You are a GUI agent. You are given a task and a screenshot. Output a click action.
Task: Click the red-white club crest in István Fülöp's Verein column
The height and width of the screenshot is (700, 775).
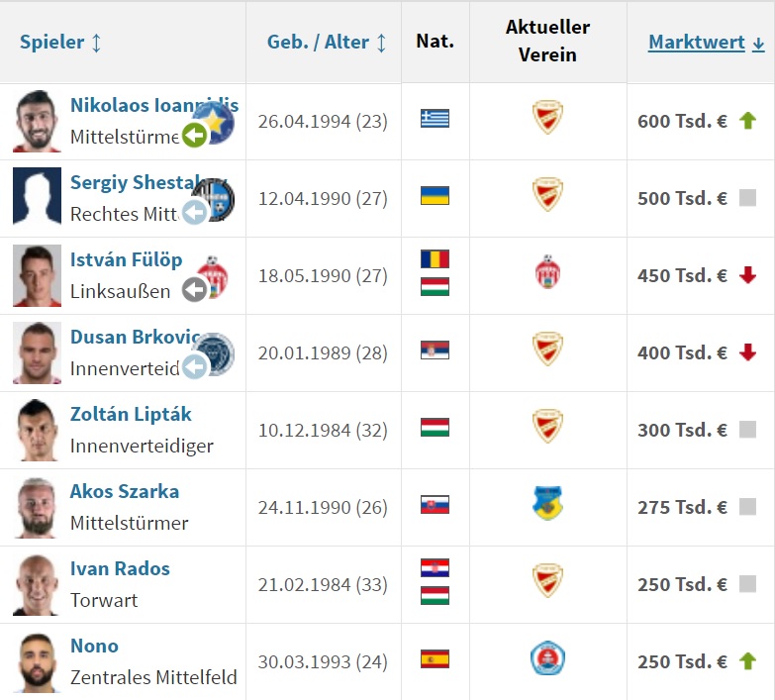[547, 272]
